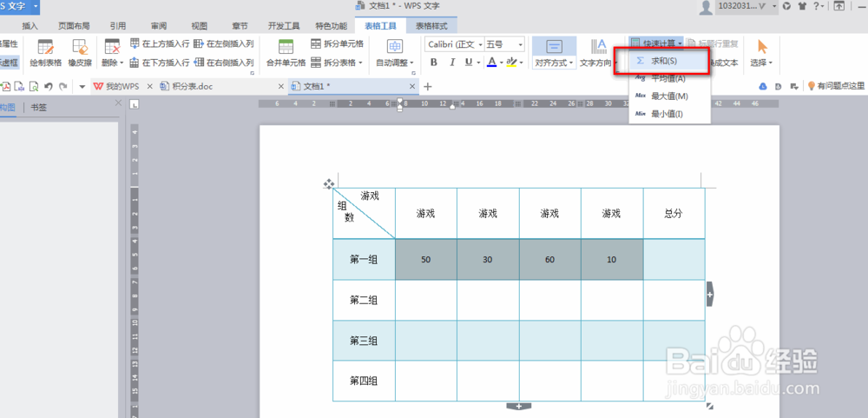Add a new document tab with plus
Screen dimensions: 868x418
(427, 87)
